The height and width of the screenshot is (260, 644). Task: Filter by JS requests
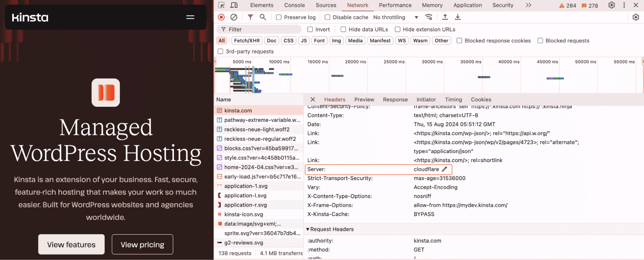304,41
